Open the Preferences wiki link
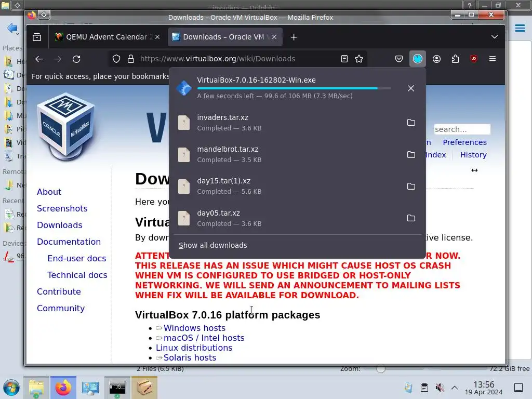 point(464,142)
